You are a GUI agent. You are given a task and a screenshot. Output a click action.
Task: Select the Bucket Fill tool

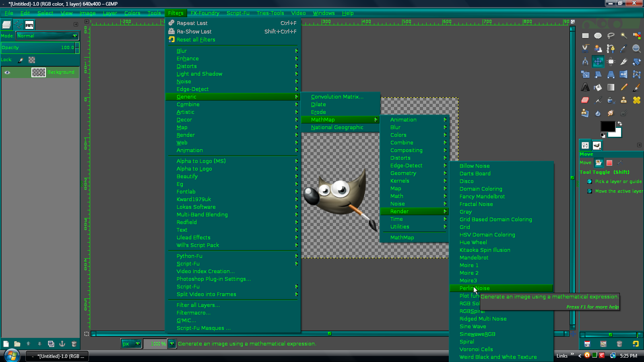click(598, 87)
